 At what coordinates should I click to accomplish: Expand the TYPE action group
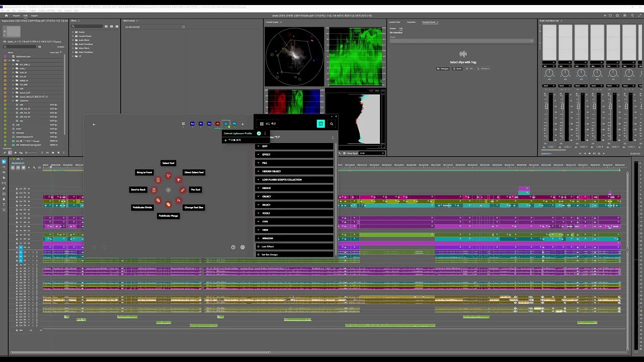point(294,222)
